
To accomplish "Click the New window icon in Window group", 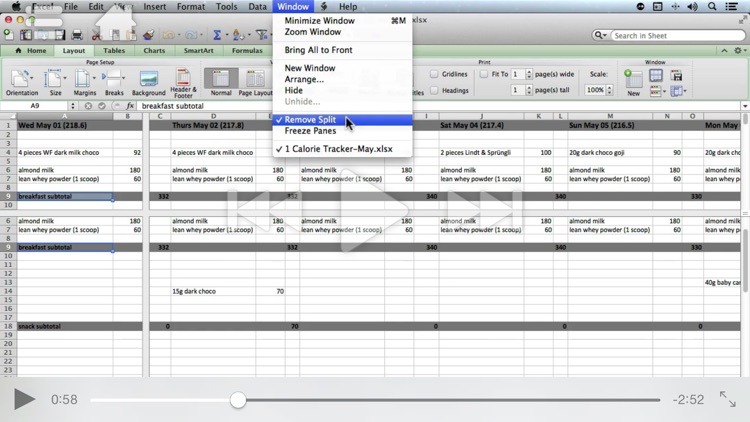I will point(633,78).
